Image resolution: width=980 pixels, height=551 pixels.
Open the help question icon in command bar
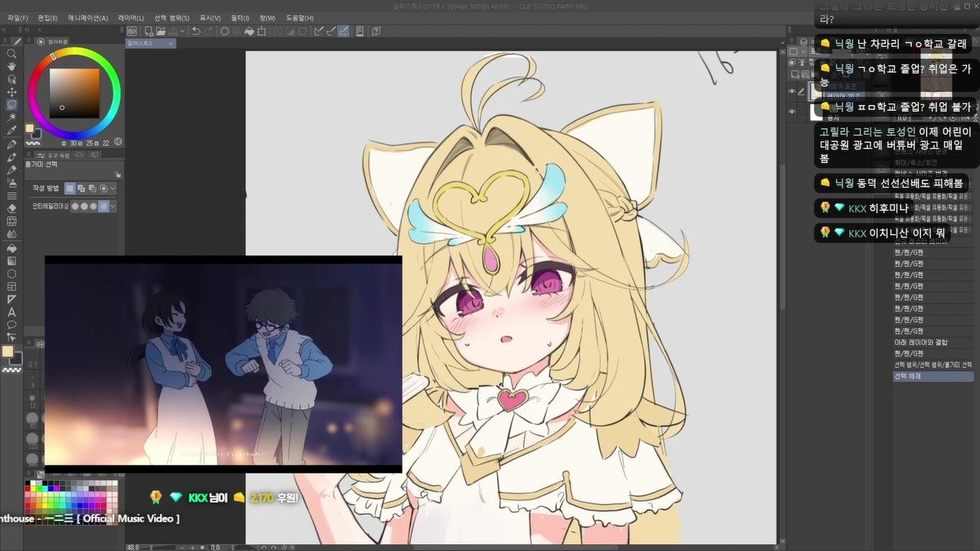(377, 31)
